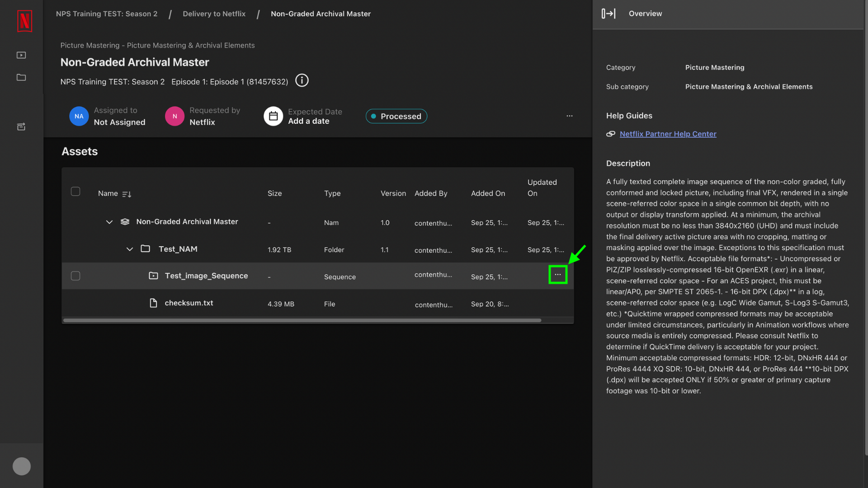Open three-dot menu for Test_image_Sequence row
This screenshot has height=488, width=868.
tap(558, 275)
